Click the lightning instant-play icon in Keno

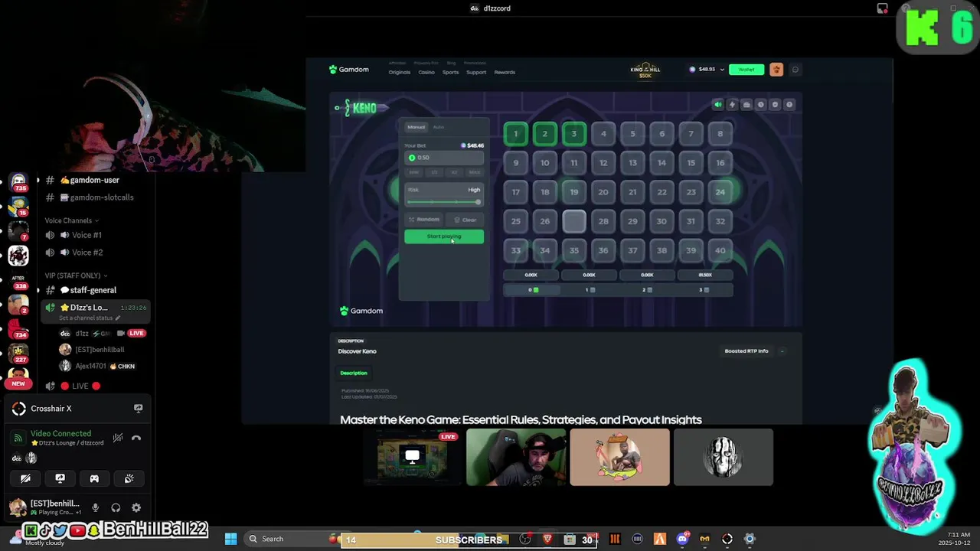[x=732, y=105]
